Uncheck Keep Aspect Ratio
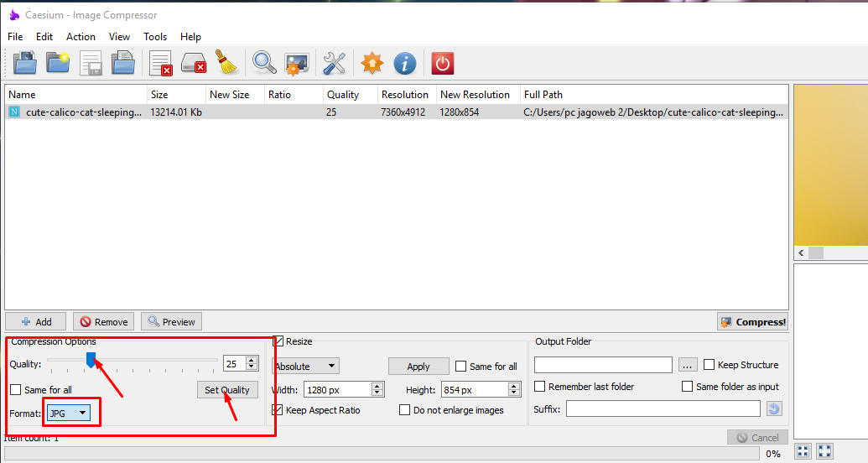868x463 pixels. pyautogui.click(x=278, y=410)
